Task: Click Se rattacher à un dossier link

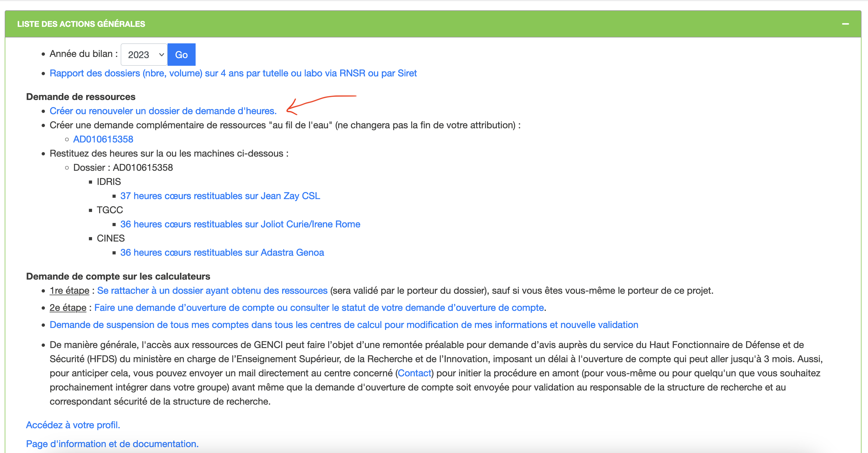Action: [212, 290]
